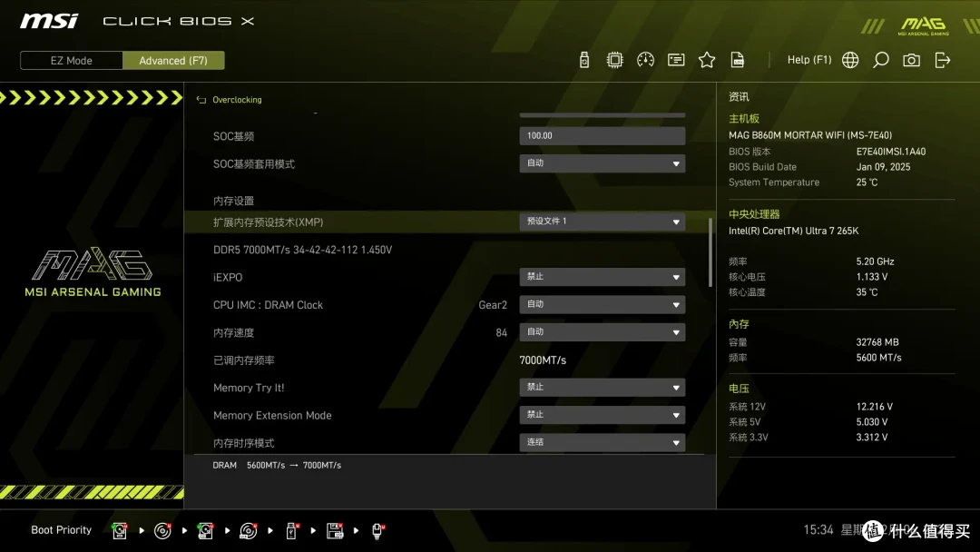
Task: Open the 内存时序模式 dropdown
Action: 602,443
